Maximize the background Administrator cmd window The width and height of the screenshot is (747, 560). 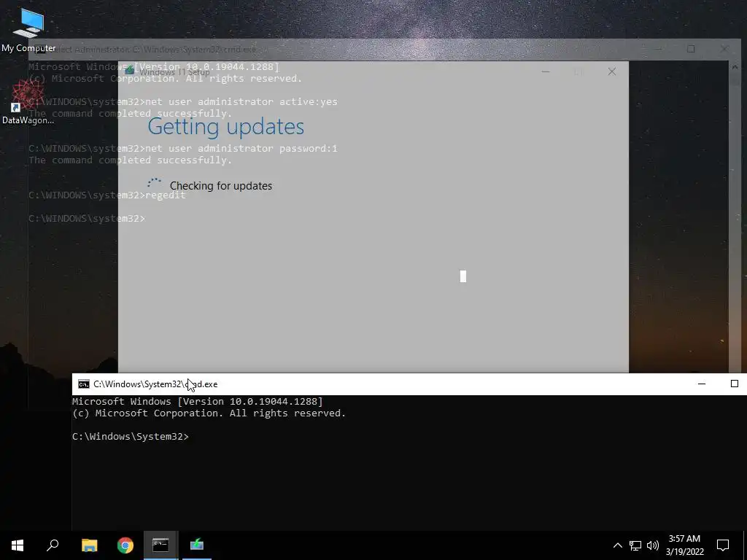691,49
